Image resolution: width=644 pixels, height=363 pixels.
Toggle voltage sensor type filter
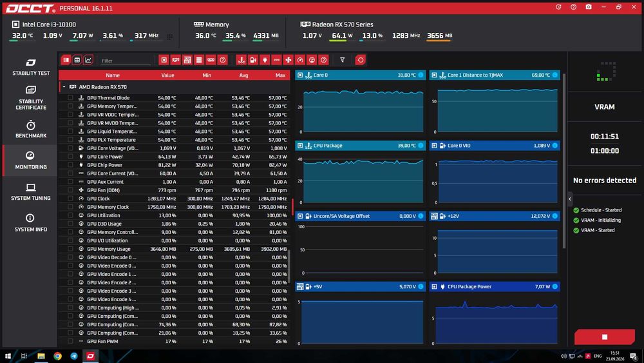[253, 60]
